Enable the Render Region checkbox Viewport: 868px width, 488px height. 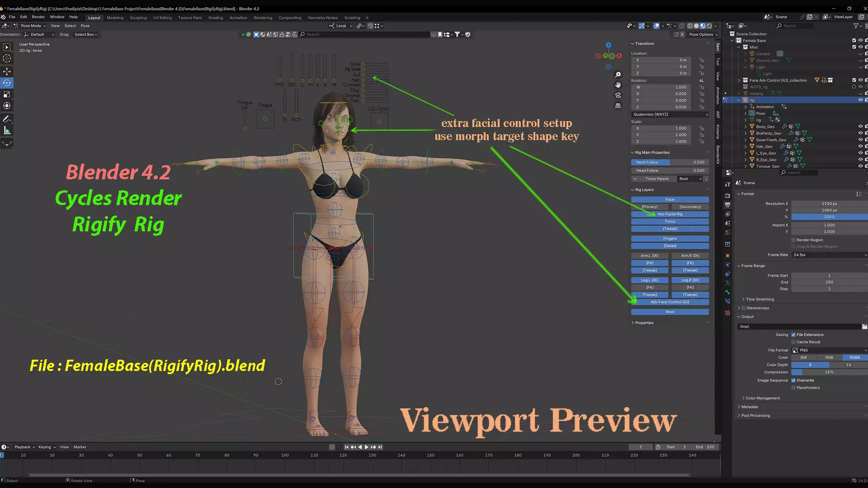(793, 240)
